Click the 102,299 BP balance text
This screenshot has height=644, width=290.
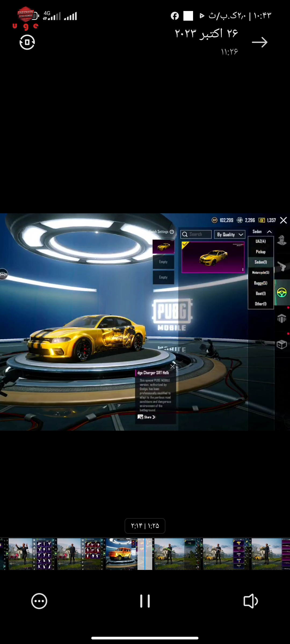tap(226, 220)
